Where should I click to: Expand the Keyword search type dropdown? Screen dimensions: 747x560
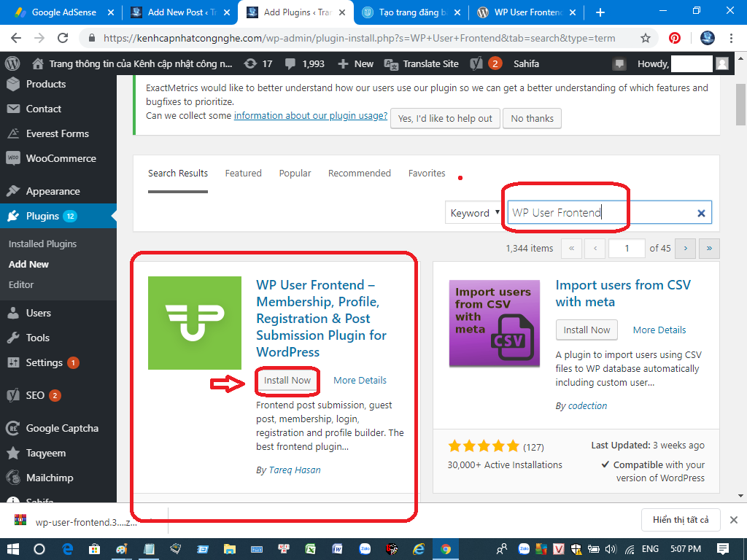[475, 213]
